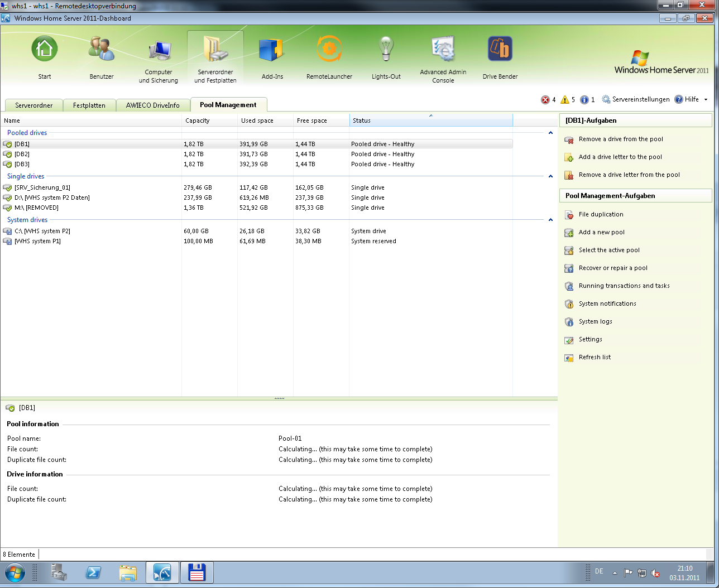The height and width of the screenshot is (588, 719).
Task: Click the blue information alerts icon
Action: 584,100
